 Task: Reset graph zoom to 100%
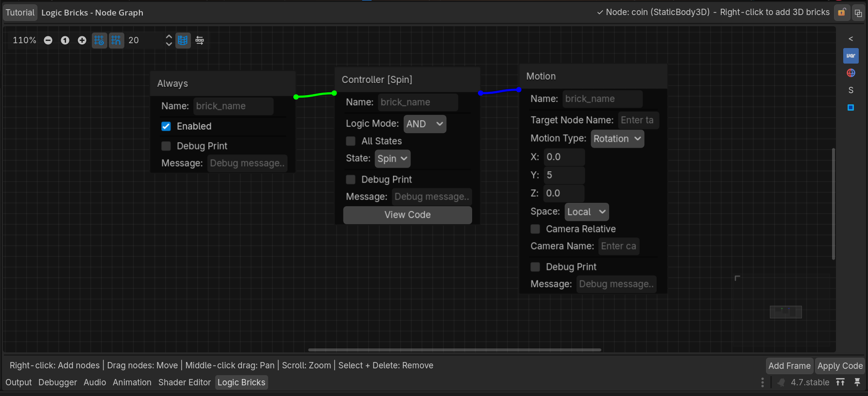[65, 40]
